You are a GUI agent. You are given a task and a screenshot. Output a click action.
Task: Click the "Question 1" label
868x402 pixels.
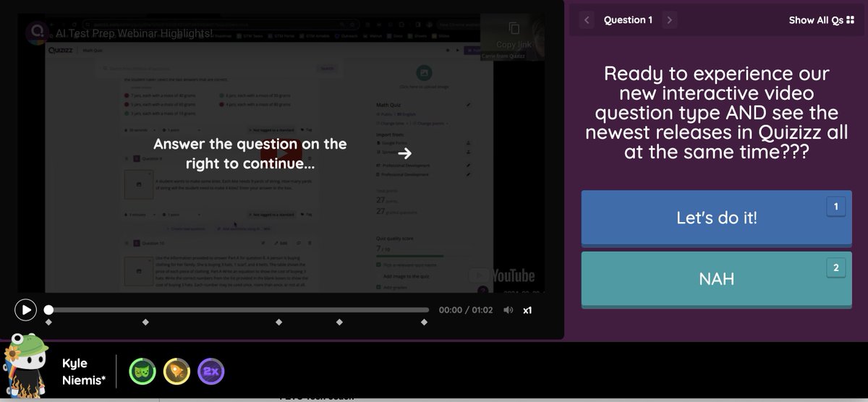pos(629,20)
